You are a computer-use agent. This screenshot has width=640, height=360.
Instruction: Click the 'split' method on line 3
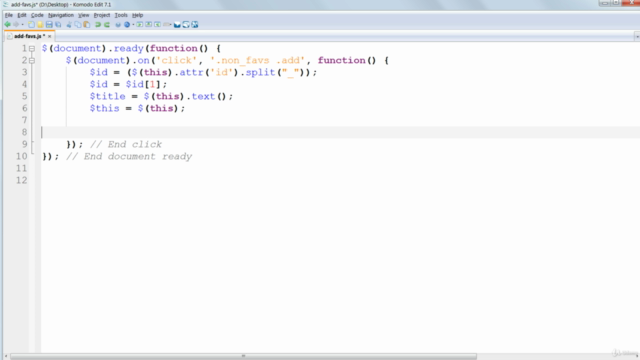(260, 72)
